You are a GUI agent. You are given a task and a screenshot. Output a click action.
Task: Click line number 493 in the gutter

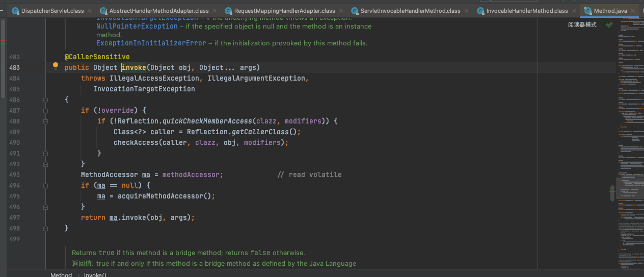point(15,174)
